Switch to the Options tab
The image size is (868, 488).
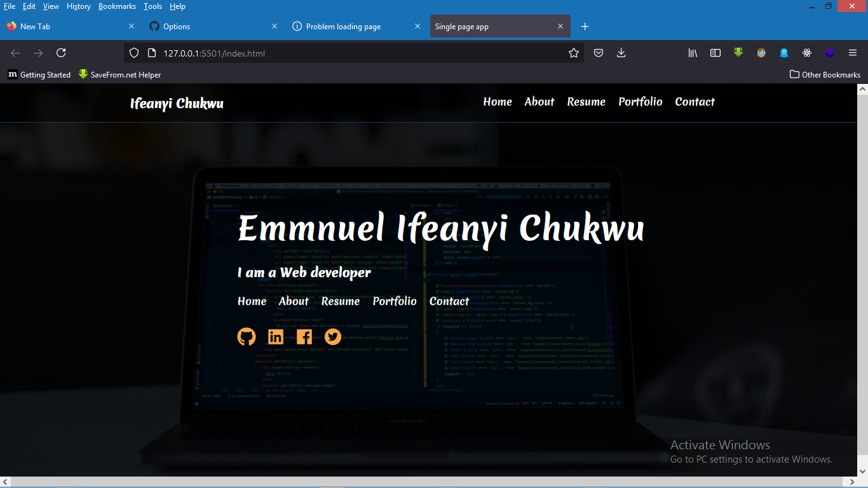point(214,26)
